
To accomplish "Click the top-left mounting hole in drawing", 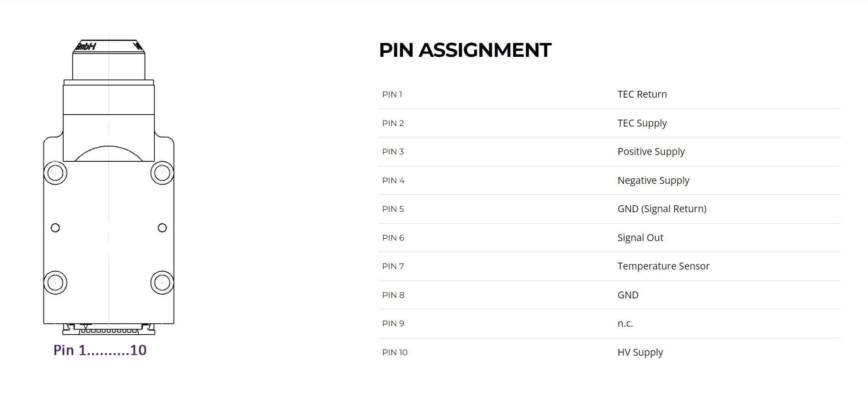I will tap(55, 173).
